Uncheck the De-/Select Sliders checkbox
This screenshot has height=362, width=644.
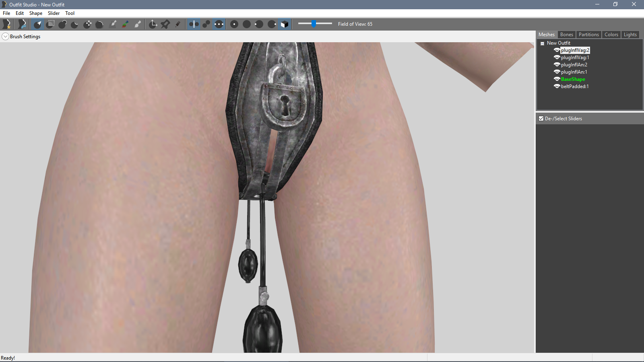point(541,119)
